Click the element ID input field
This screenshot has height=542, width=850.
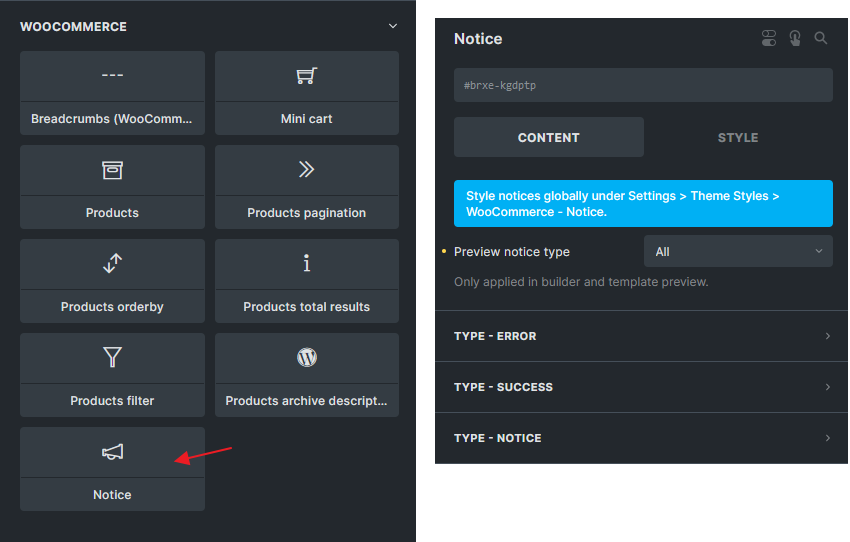click(x=642, y=86)
